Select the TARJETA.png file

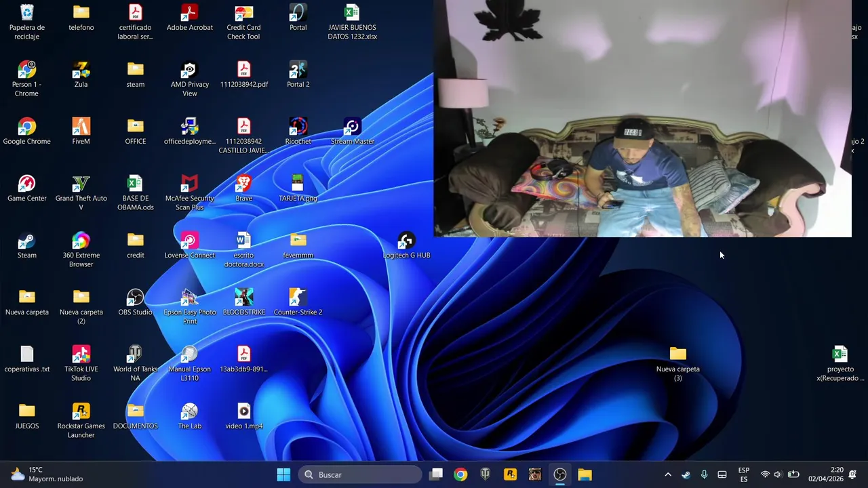point(298,188)
